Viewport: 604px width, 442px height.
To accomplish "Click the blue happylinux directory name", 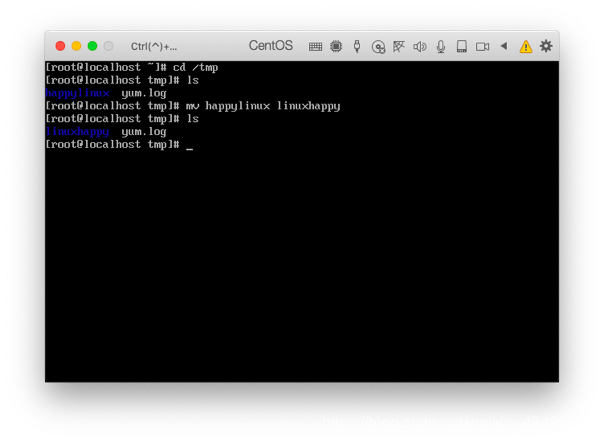I will pyautogui.click(x=77, y=93).
